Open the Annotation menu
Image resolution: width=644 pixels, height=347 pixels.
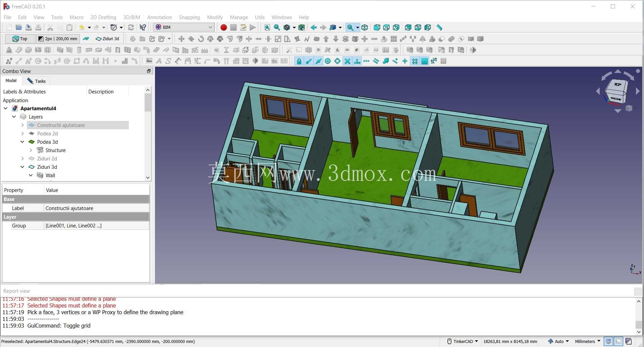pyautogui.click(x=160, y=17)
